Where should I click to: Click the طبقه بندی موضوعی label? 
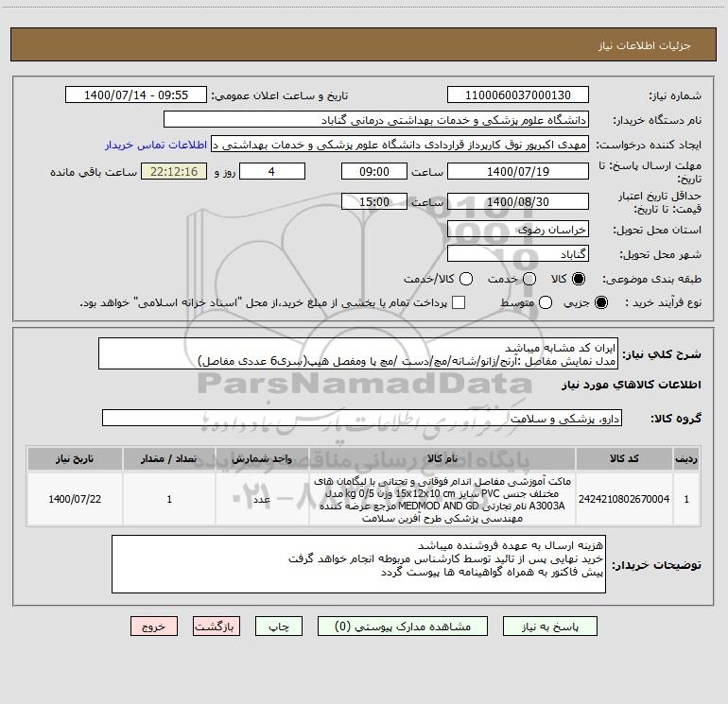[651, 280]
